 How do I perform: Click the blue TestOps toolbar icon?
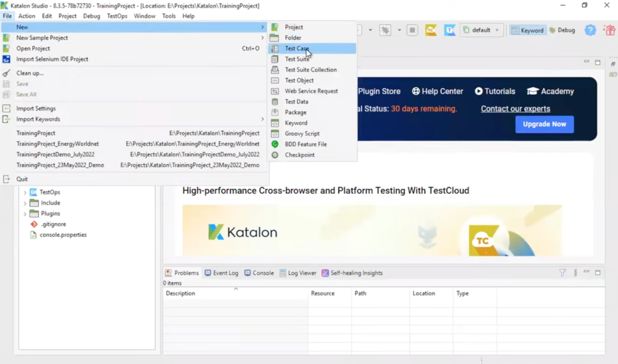click(x=450, y=30)
